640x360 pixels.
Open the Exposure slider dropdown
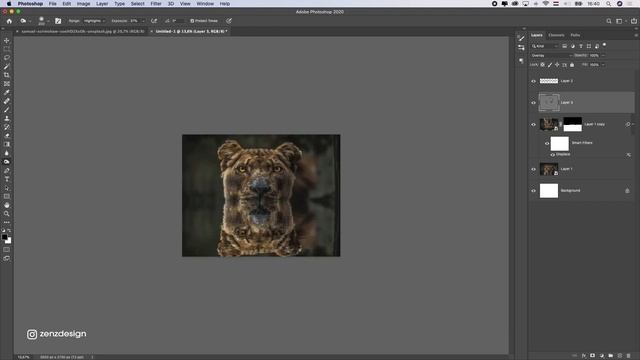pyautogui.click(x=143, y=21)
